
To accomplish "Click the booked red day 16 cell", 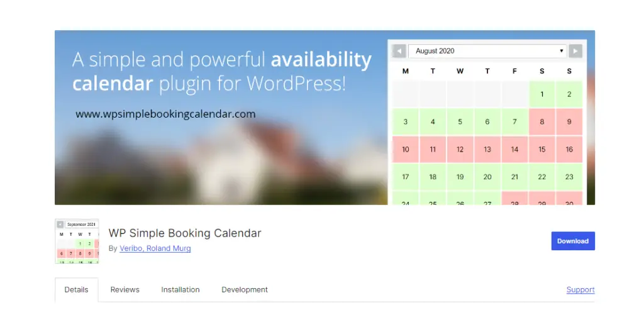I will (569, 150).
